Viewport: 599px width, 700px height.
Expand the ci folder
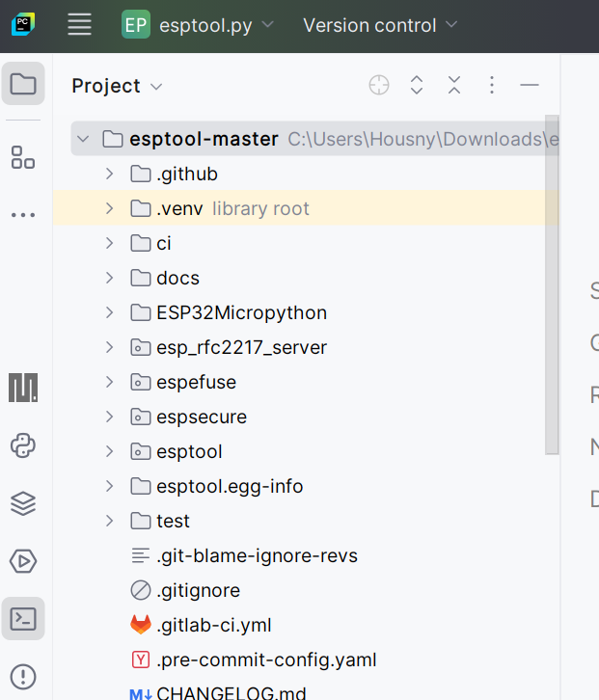109,243
